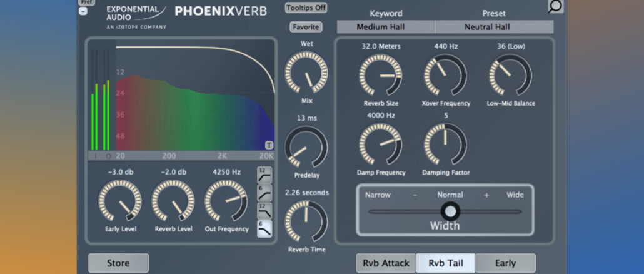Click the Damp Frequency knob

click(381, 144)
